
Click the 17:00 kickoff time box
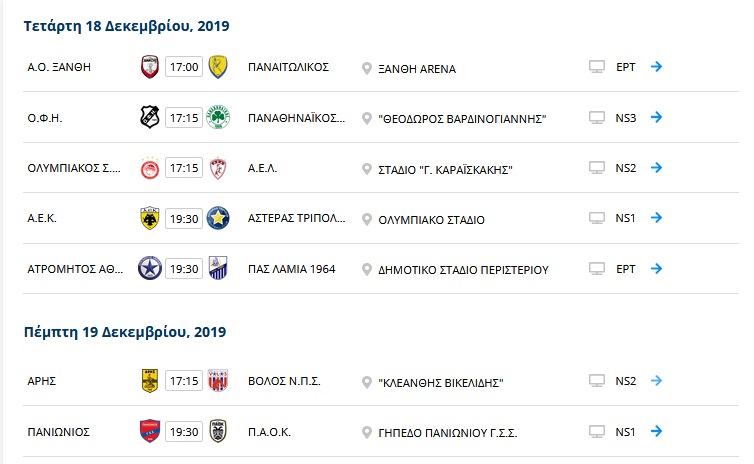[184, 67]
